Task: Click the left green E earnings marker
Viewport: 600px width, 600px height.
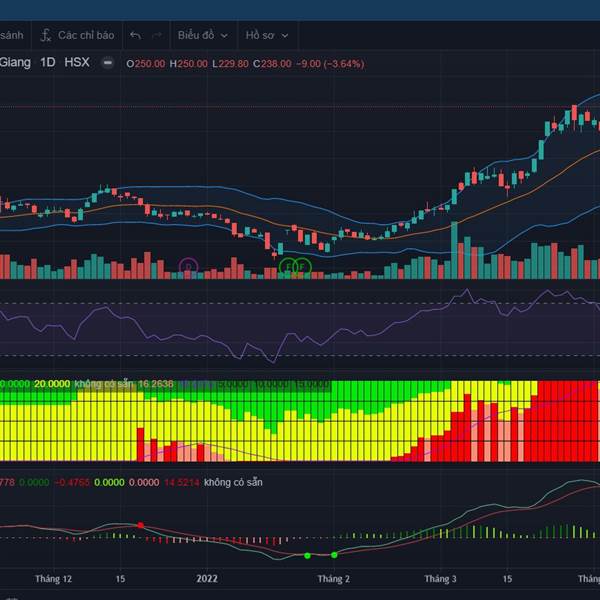Action: (x=290, y=267)
